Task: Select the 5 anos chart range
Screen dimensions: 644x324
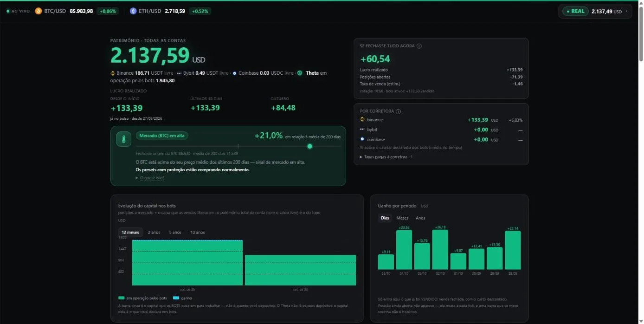Action: click(x=175, y=233)
